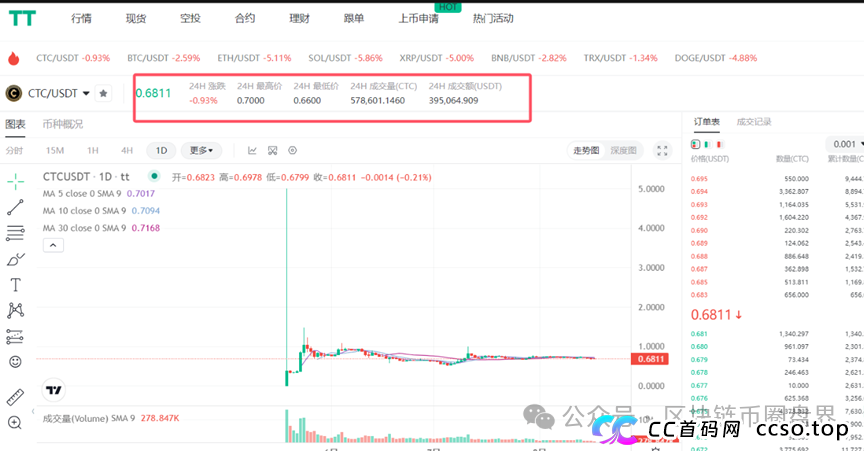Select the trend line drawing tool
The height and width of the screenshot is (451, 864).
(15, 207)
